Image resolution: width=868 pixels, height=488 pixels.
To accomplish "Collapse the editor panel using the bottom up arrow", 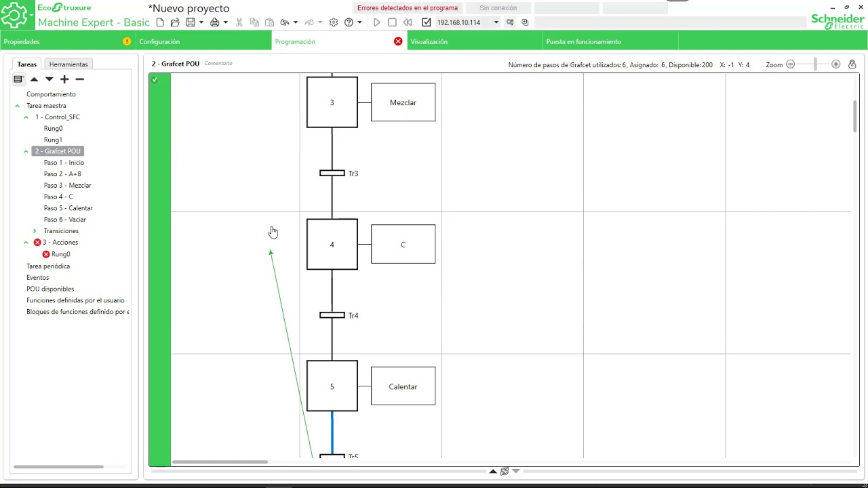I will [493, 471].
